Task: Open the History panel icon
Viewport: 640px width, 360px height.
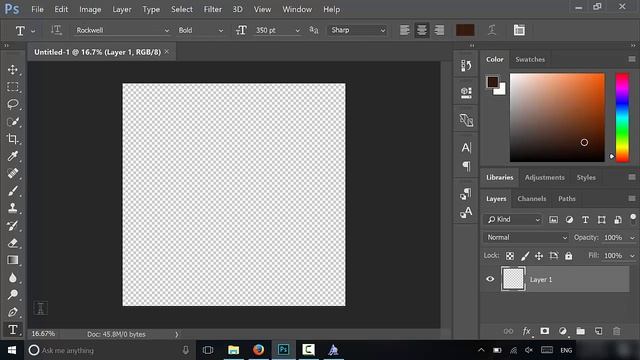Action: [466, 65]
